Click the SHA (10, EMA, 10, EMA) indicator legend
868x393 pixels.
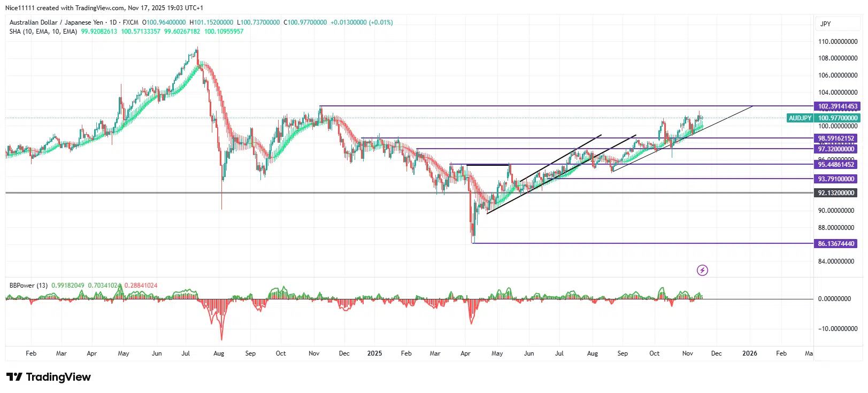click(x=43, y=32)
